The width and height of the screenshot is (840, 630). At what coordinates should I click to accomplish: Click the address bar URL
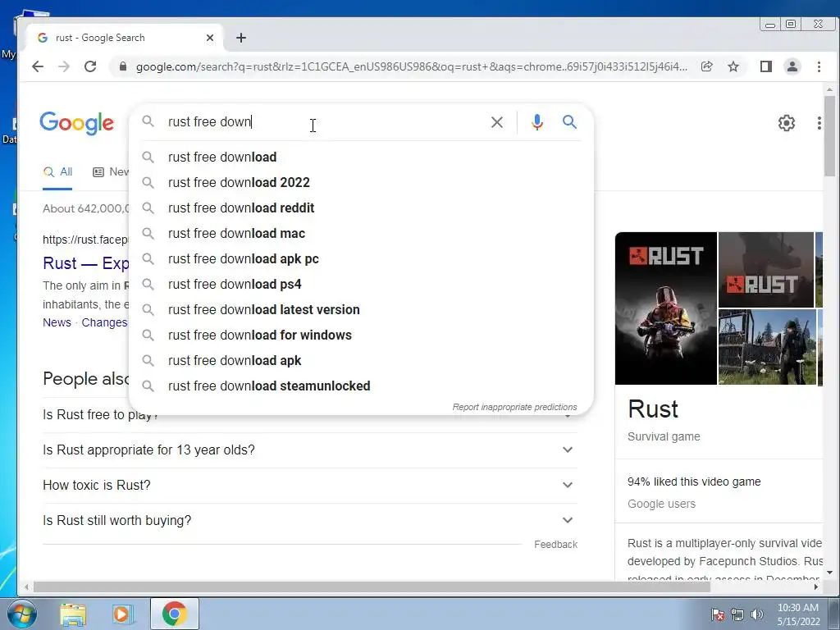412,66
